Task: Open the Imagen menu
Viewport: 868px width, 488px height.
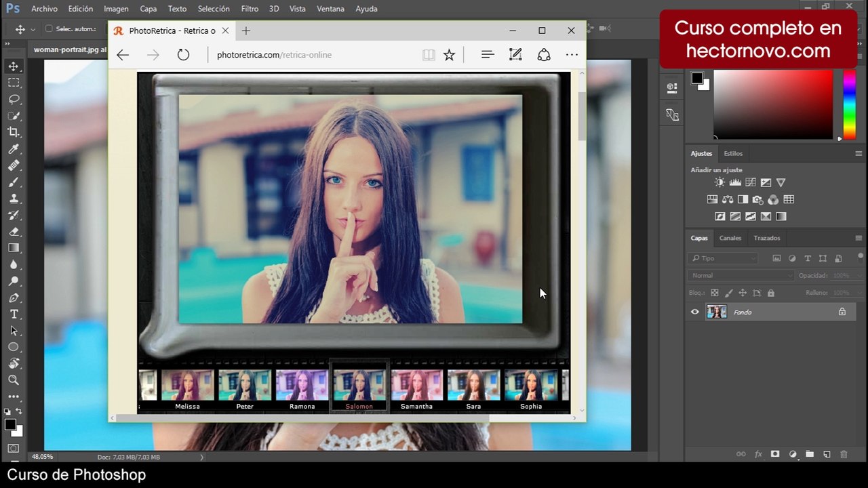Action: tap(116, 9)
